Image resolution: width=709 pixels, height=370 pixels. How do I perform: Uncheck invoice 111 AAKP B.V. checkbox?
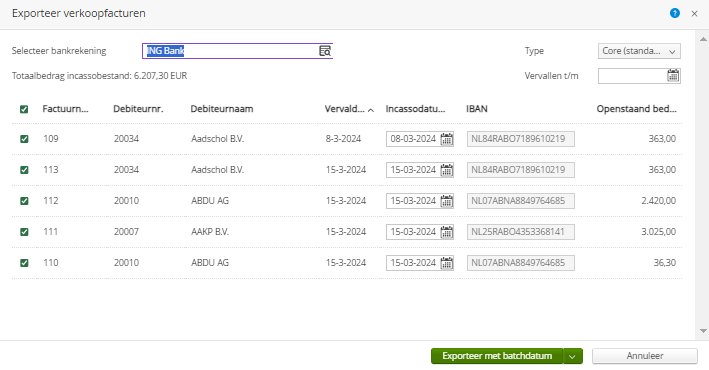click(x=24, y=232)
